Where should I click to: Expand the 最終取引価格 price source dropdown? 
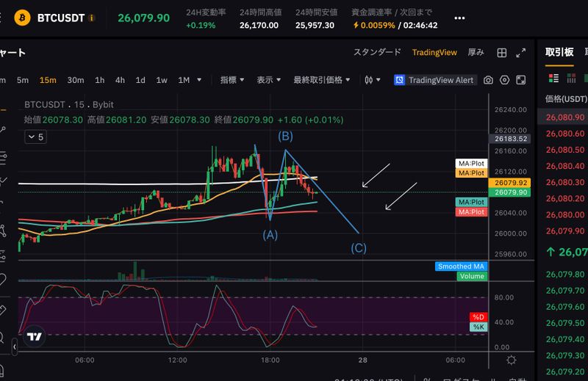321,80
